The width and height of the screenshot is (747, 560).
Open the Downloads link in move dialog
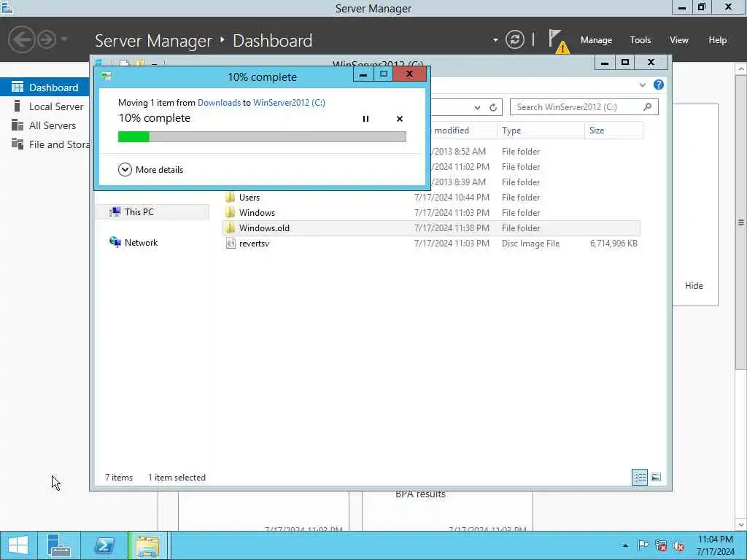(219, 102)
